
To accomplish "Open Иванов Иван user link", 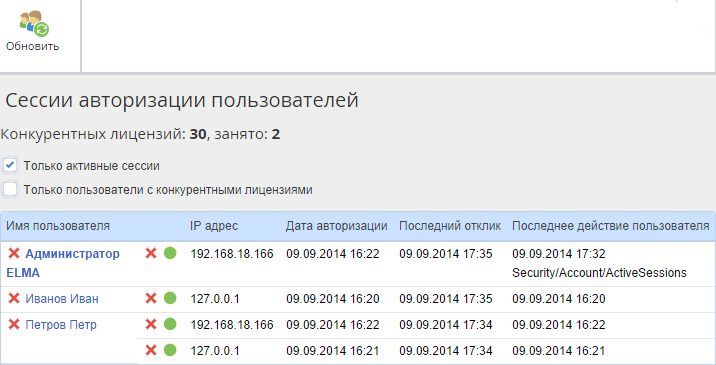I will point(62,299).
